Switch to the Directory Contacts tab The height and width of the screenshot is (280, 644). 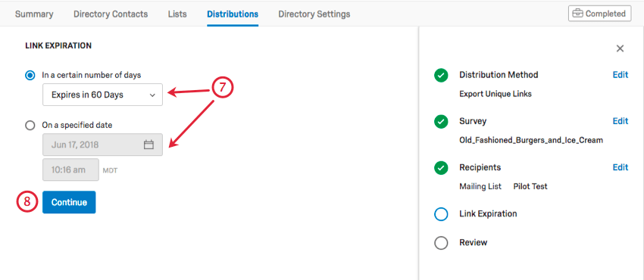[111, 14]
